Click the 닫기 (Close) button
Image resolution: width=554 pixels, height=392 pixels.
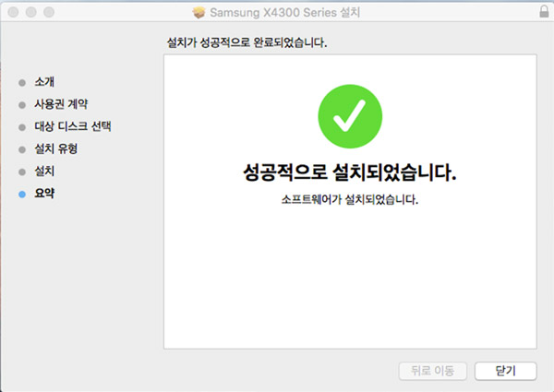(x=506, y=371)
